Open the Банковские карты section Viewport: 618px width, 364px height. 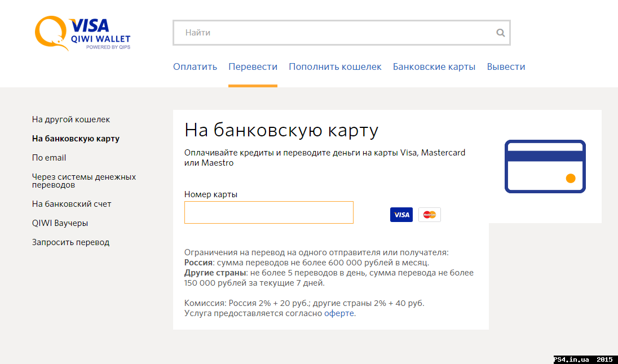[x=434, y=66]
